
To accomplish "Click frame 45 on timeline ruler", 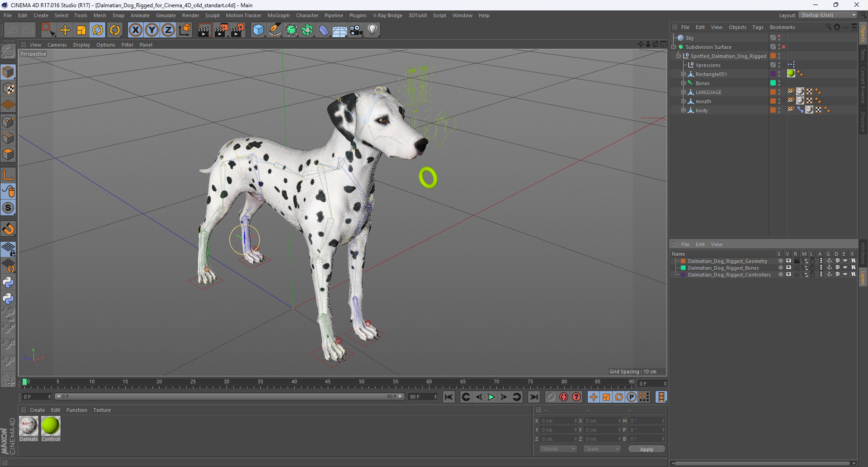I will tap(328, 382).
